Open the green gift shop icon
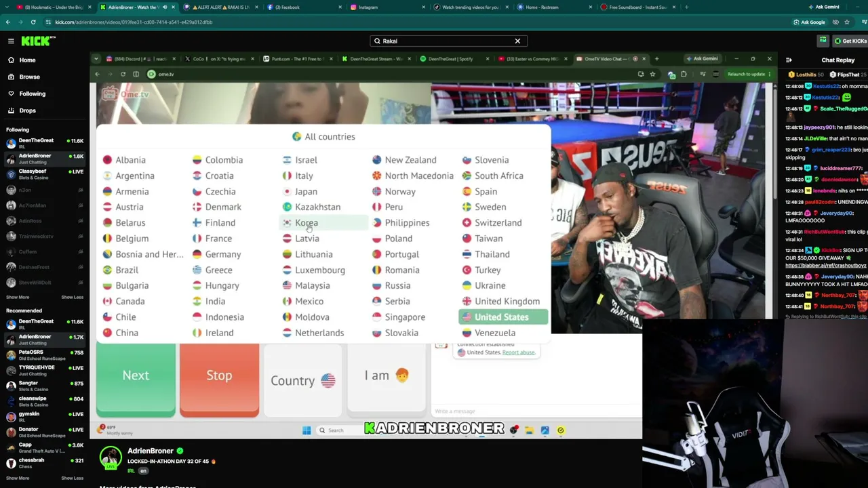Screen dimensions: 868x488 pyautogui.click(x=823, y=41)
